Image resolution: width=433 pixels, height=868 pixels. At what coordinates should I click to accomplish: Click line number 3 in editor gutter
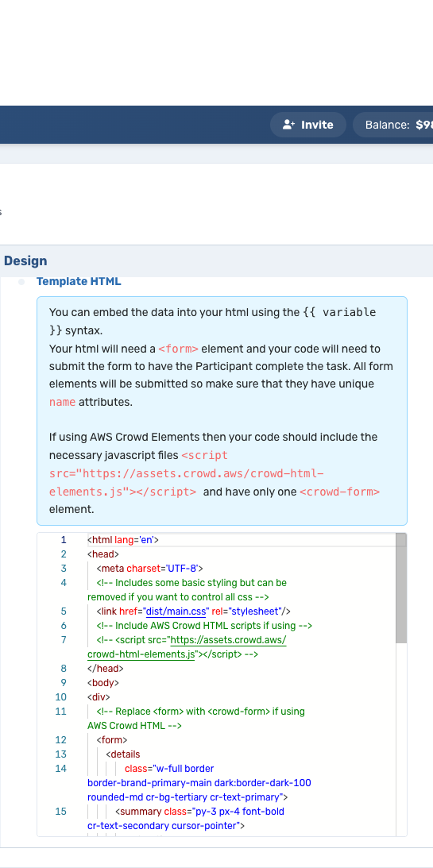coord(63,569)
